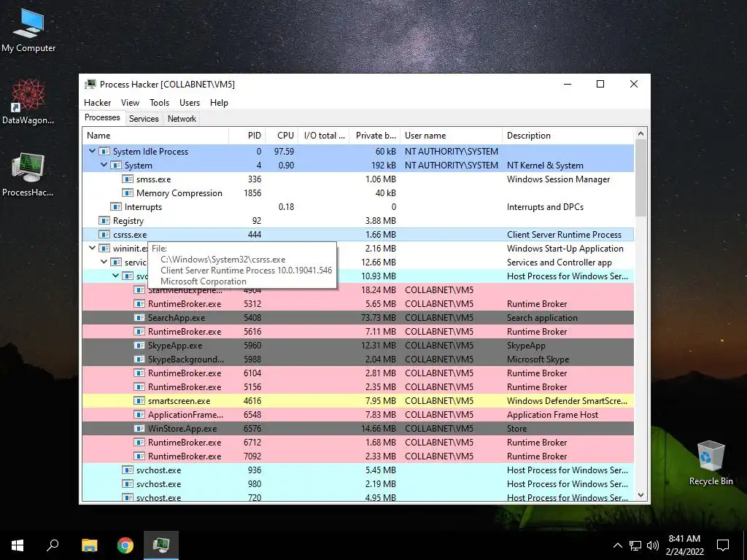Select the RuntimeBroker.exe row PID 6104
The height and width of the screenshot is (560, 747).
click(357, 373)
